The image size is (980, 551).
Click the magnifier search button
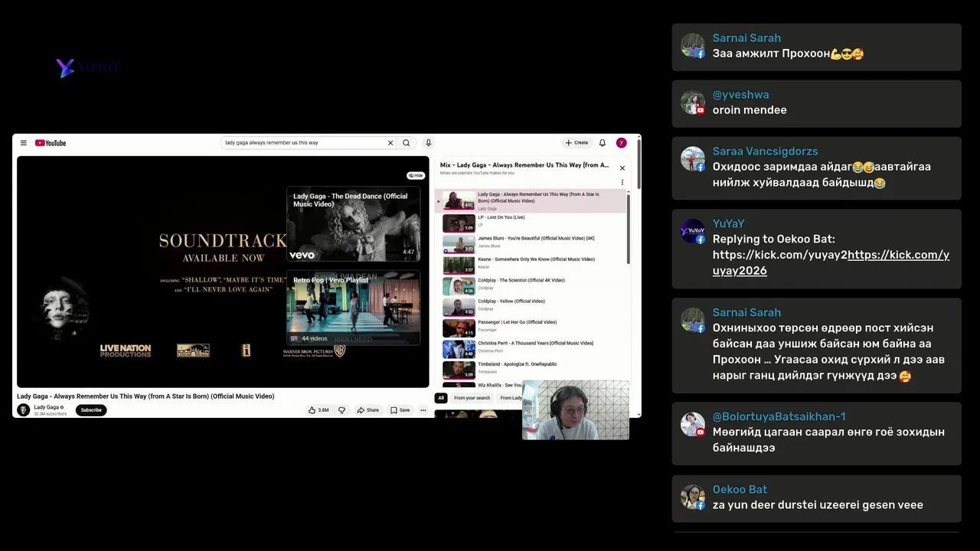(407, 142)
